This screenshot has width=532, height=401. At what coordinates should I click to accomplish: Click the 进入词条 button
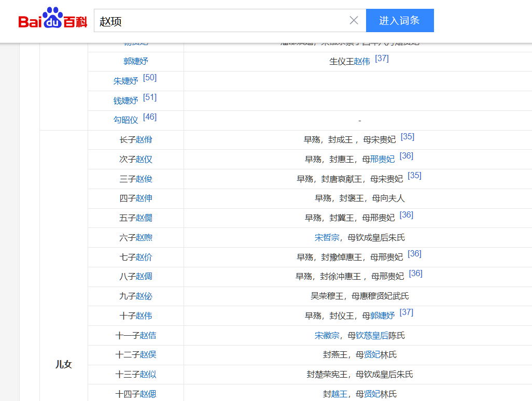[400, 20]
